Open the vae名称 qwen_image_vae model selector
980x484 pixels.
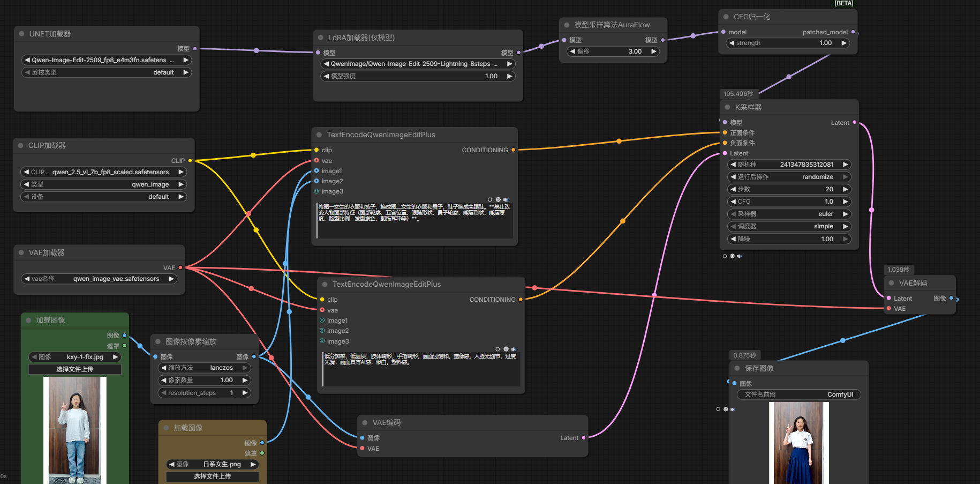click(100, 279)
